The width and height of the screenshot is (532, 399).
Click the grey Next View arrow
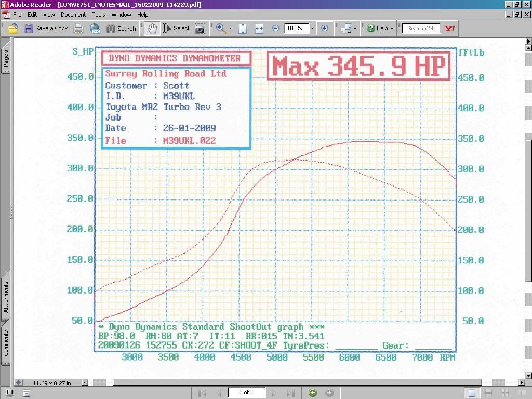pyautogui.click(x=329, y=393)
